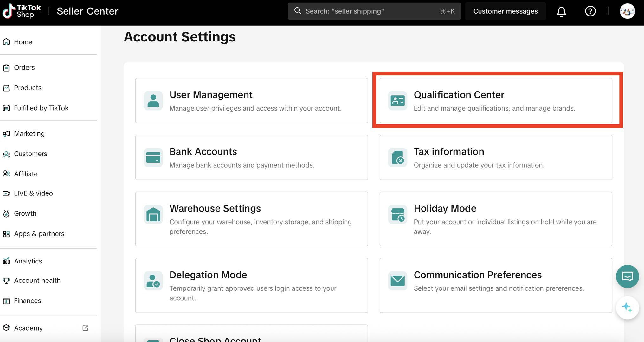
Task: Click the notification bell icon
Action: point(561,12)
